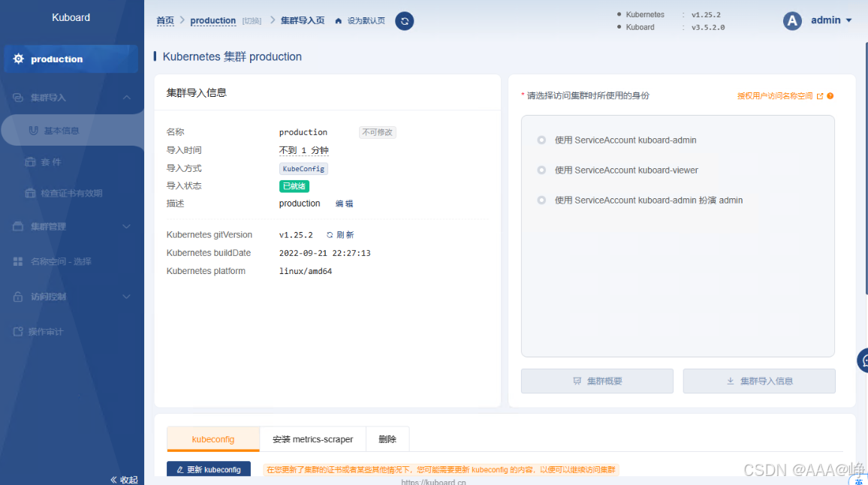868x485 pixels.
Task: Click the 不可修改 tag
Action: pos(377,132)
